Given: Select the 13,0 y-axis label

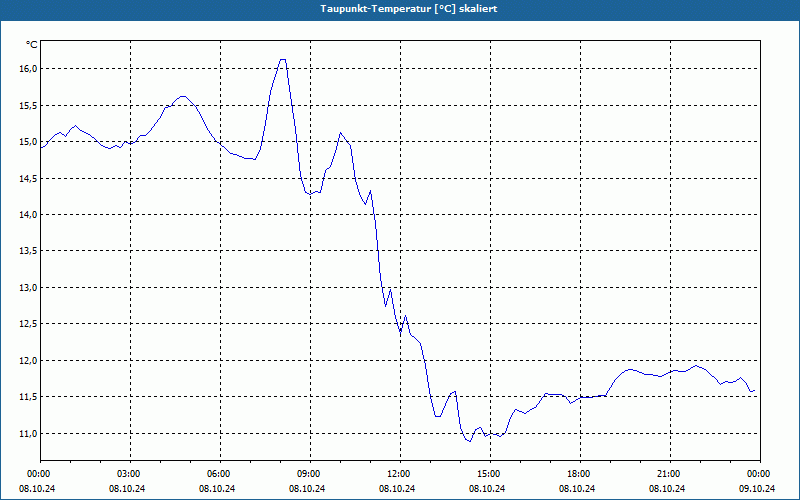Looking at the screenshot, I should [29, 288].
